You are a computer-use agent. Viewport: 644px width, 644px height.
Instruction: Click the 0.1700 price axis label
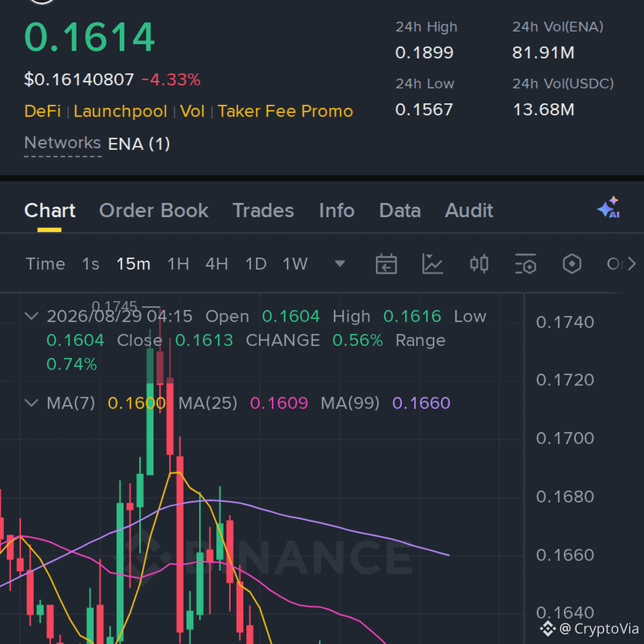tap(565, 438)
